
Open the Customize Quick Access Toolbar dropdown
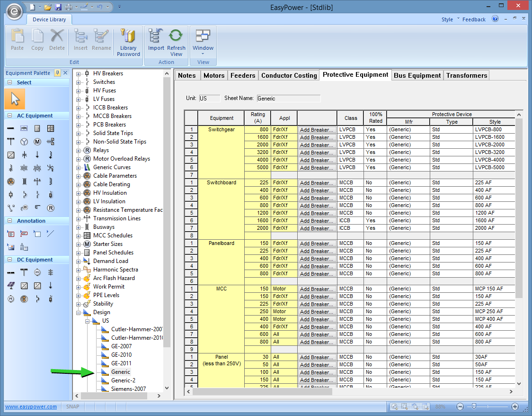coord(119,7)
